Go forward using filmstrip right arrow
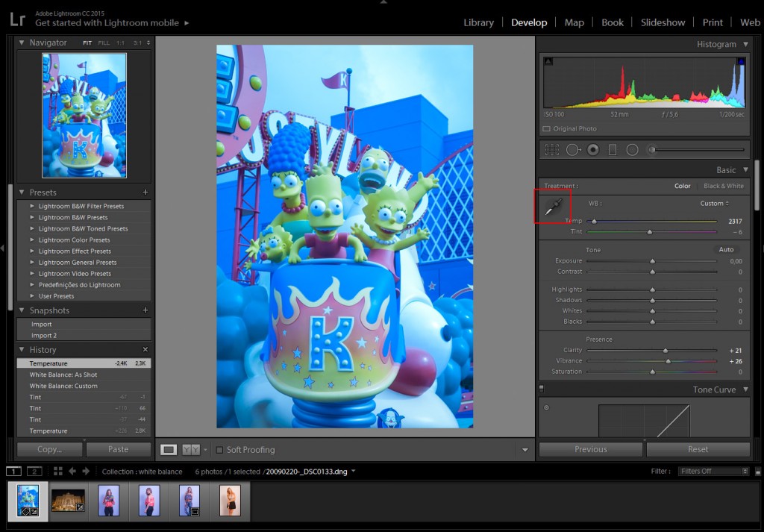Screen dimensions: 764x532 coord(86,471)
